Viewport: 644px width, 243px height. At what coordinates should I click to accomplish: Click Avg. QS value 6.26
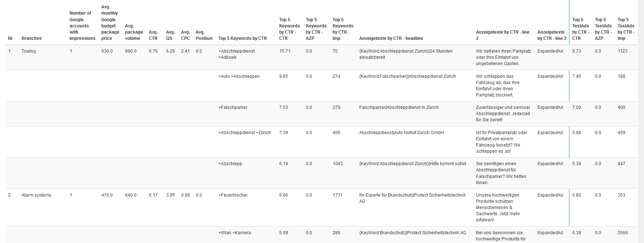171,51
